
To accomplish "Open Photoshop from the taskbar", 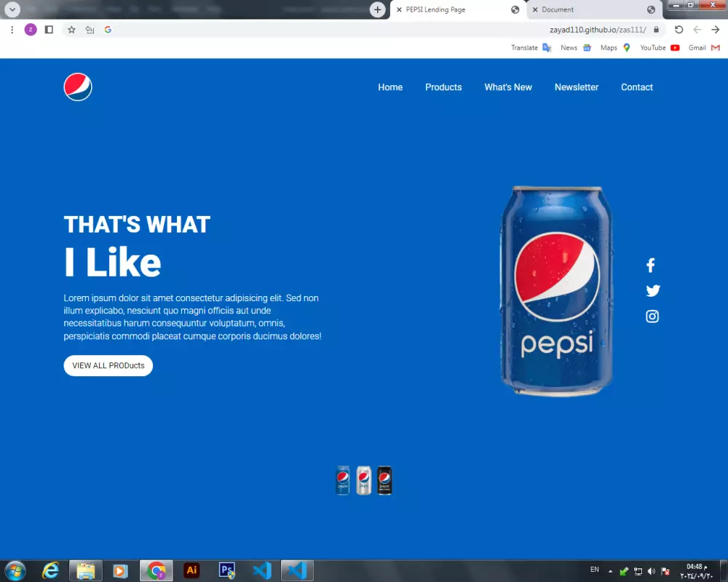I will click(226, 570).
